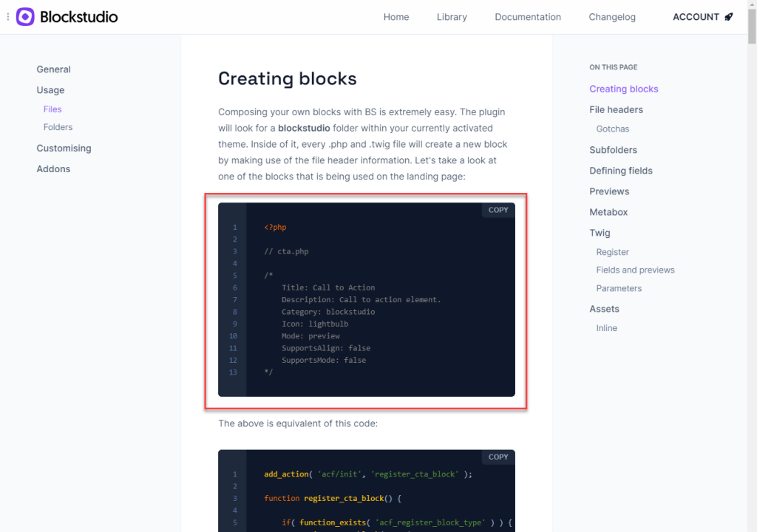Screen dimensions: 757x532
Task: Copy the cta.php code block
Action: click(x=498, y=210)
